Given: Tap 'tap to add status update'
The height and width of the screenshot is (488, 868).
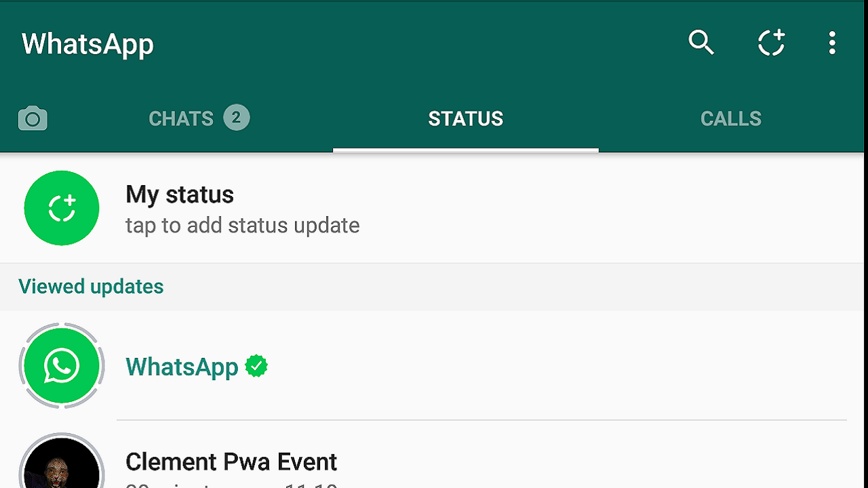Looking at the screenshot, I should (243, 225).
